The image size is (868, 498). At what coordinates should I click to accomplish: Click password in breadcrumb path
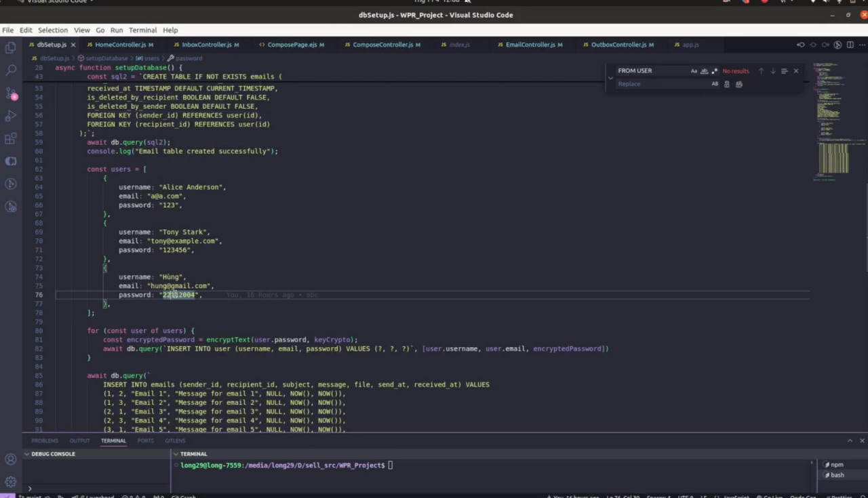(188, 58)
